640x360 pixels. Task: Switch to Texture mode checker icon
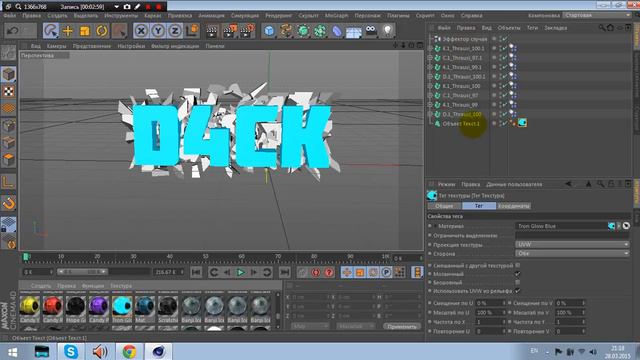[9, 91]
